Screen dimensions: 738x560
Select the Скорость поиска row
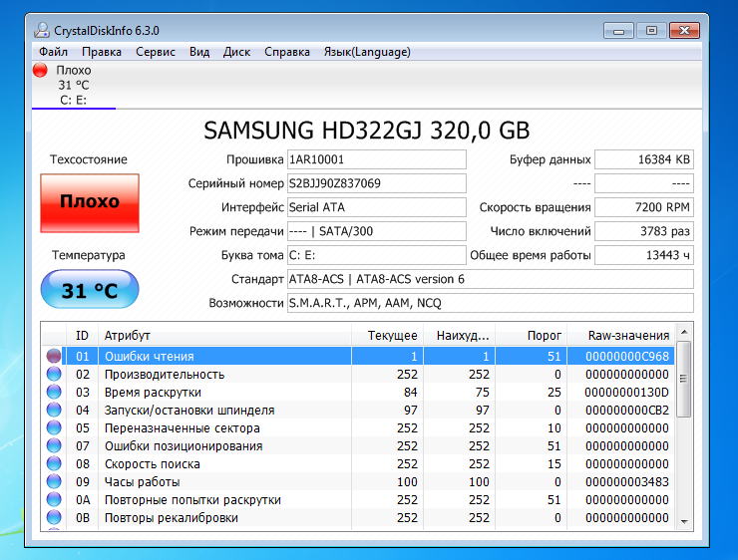[358, 463]
